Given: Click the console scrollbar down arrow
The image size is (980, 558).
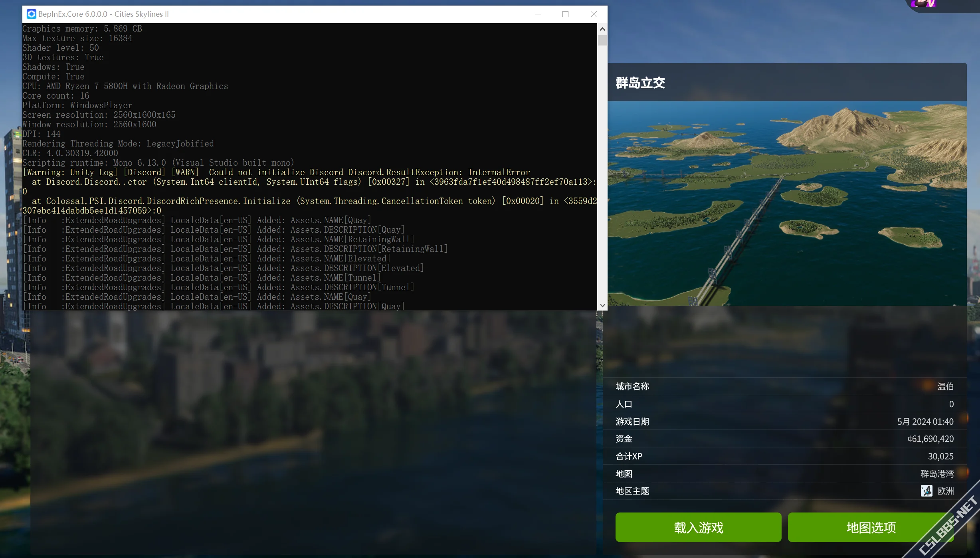Looking at the screenshot, I should 602,305.
